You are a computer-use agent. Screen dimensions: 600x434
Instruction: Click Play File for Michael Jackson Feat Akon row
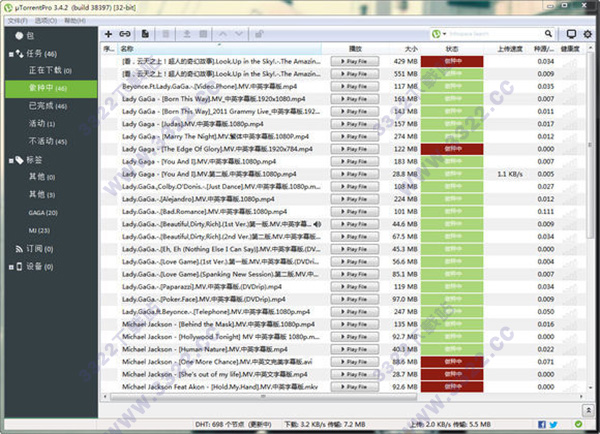tap(355, 387)
